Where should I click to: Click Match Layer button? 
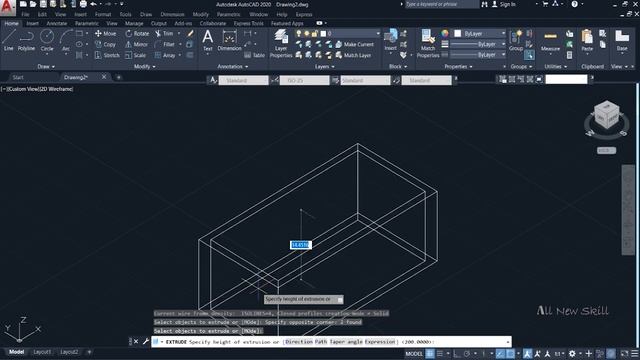pyautogui.click(x=353, y=56)
